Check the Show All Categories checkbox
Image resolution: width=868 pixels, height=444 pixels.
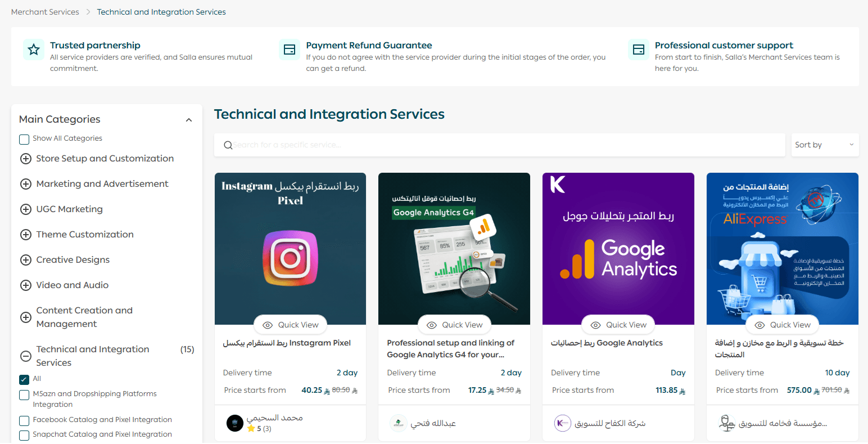pyautogui.click(x=24, y=139)
